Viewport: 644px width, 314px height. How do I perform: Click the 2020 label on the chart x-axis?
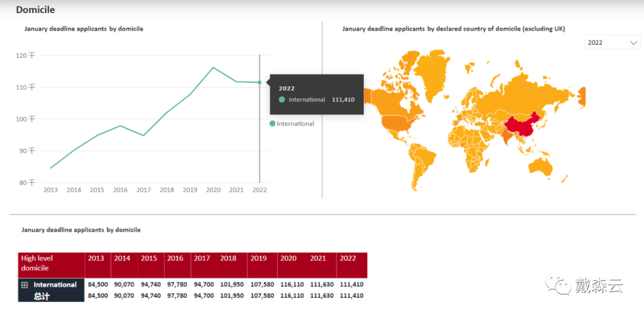[213, 190]
